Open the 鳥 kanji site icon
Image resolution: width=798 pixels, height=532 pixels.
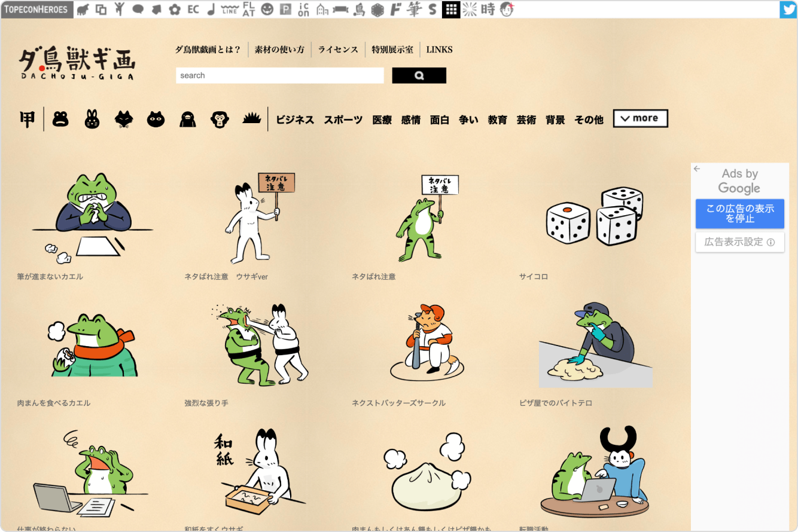359,10
